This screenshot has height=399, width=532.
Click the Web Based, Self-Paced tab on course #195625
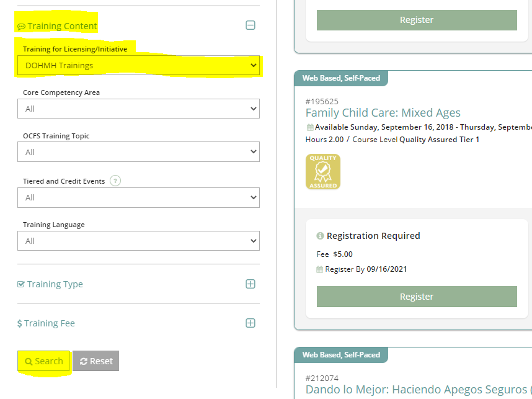(x=340, y=78)
